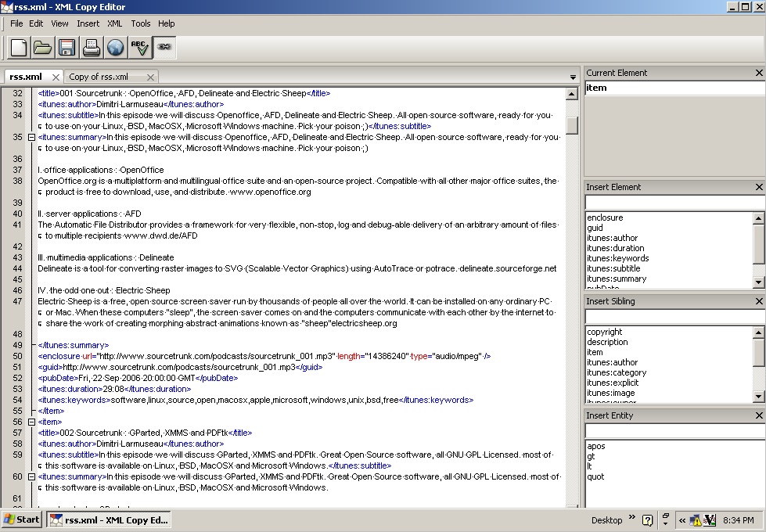This screenshot has width=766, height=532.
Task: Open the document tab list dropdown arrow
Action: [x=573, y=77]
